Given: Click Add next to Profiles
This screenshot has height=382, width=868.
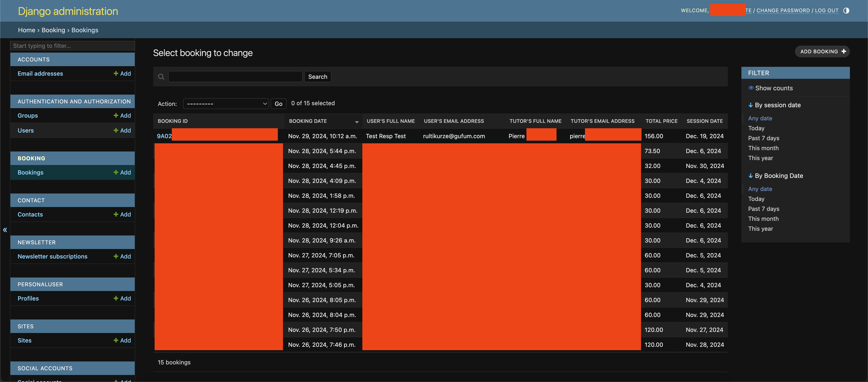Looking at the screenshot, I should point(122,298).
